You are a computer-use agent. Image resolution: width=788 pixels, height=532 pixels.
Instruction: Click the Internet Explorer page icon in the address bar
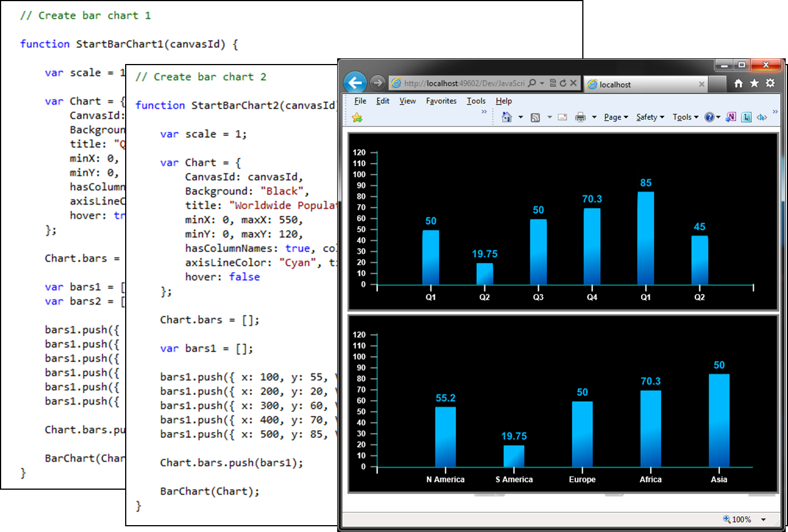[396, 83]
